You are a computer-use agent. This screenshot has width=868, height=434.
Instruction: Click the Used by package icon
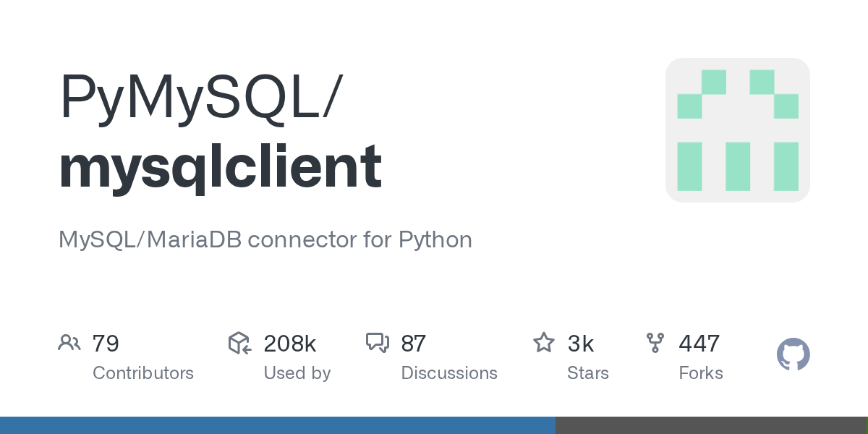pyautogui.click(x=239, y=343)
